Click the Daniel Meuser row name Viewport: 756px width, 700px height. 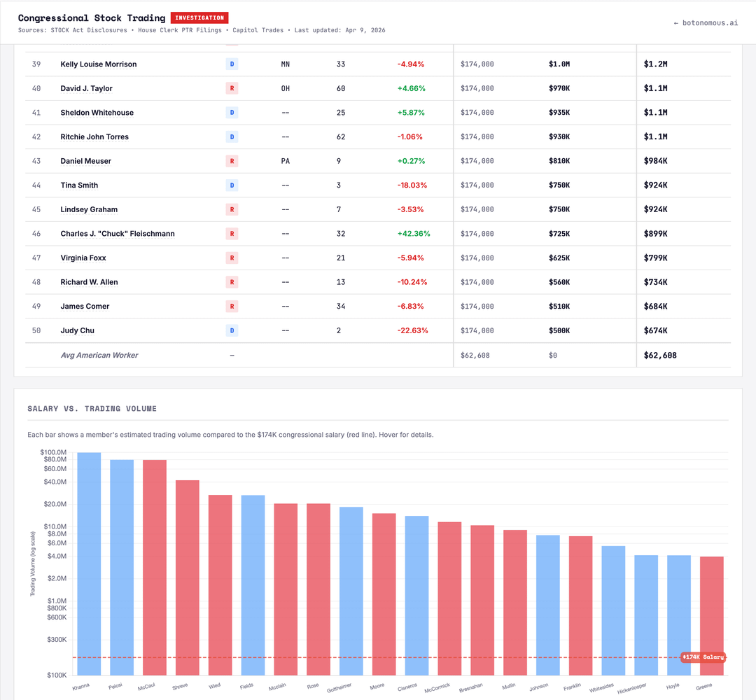86,161
